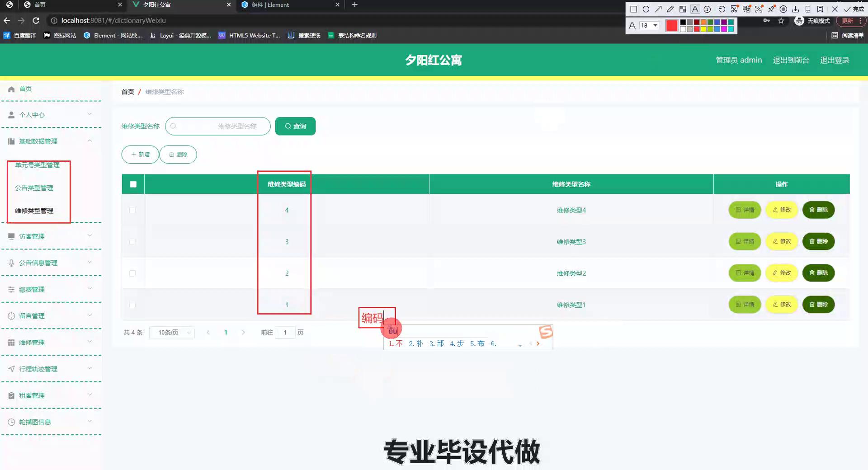The width and height of the screenshot is (868, 470).
Task: Click the 维修类型名称 search input field
Action: (x=218, y=126)
